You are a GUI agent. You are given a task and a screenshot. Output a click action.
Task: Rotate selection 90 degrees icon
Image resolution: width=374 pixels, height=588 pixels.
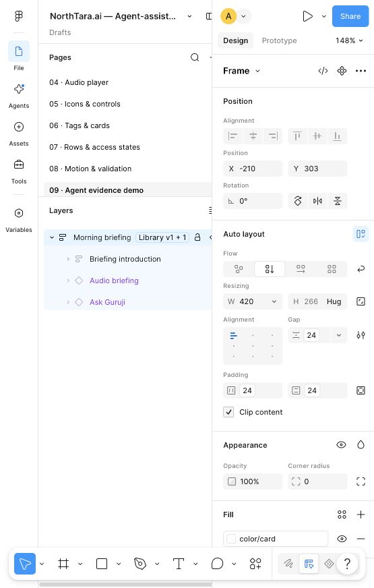(298, 201)
